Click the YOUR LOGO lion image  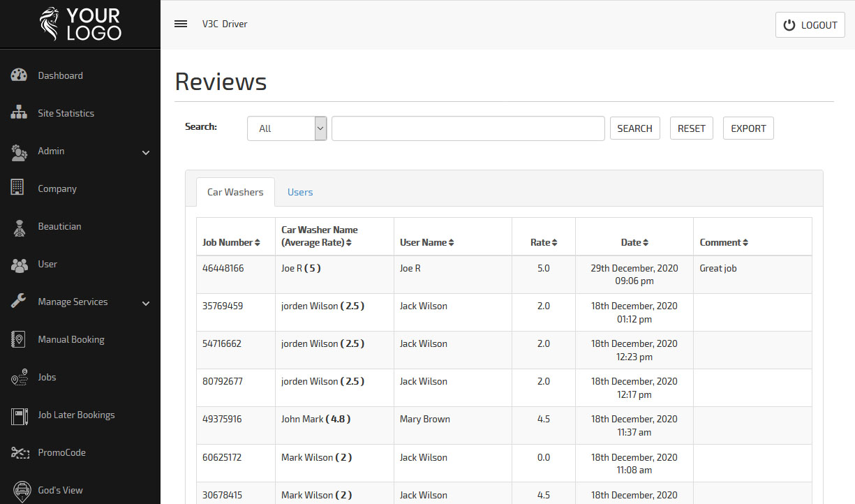pos(50,24)
